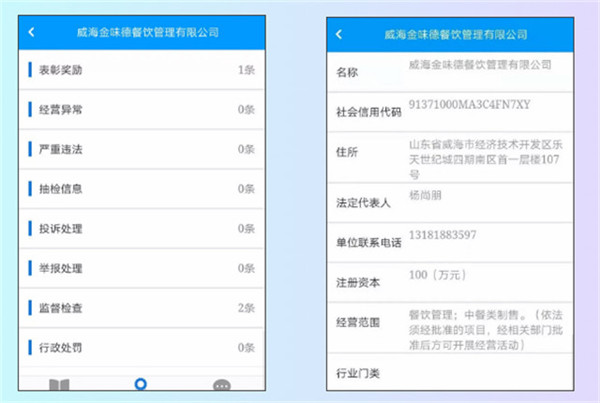View the 行政处罚 records row
Screen dimensions: 600x403
146,348
